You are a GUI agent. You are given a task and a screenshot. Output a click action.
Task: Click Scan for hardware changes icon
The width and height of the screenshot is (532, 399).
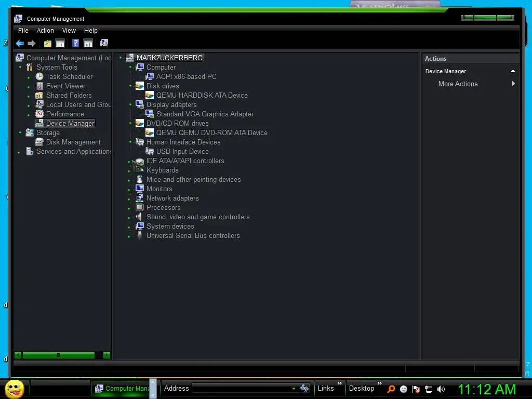[104, 43]
